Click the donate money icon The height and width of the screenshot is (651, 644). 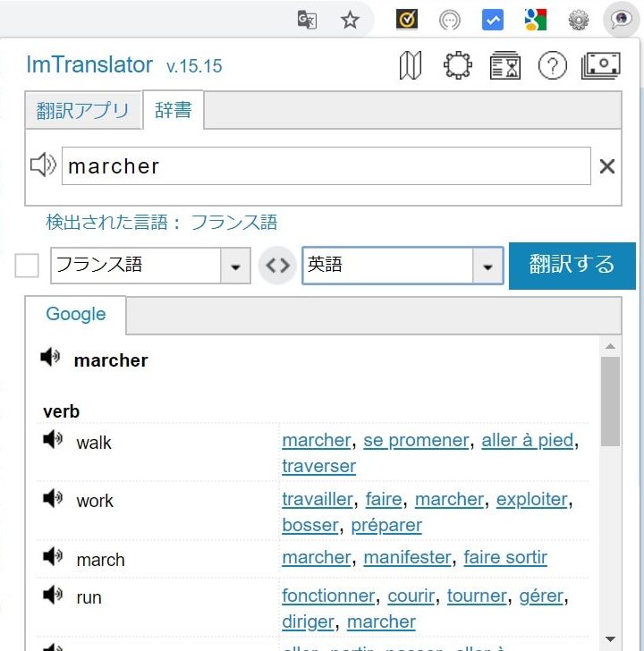pyautogui.click(x=601, y=65)
